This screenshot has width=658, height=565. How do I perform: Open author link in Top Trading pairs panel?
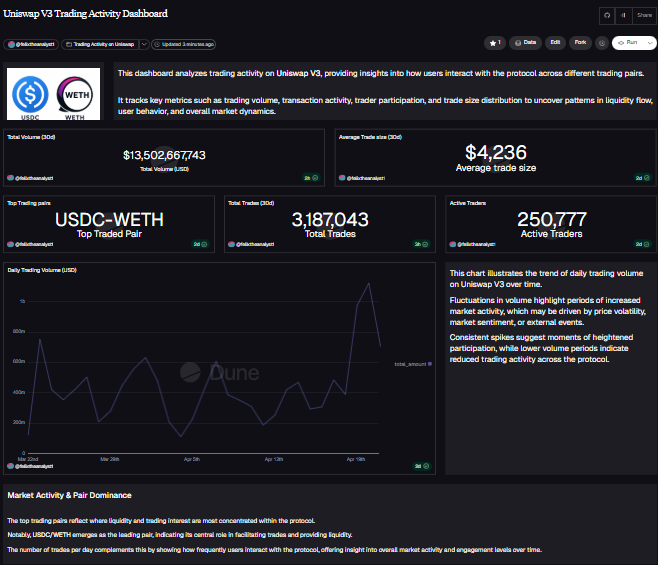[x=30, y=244]
